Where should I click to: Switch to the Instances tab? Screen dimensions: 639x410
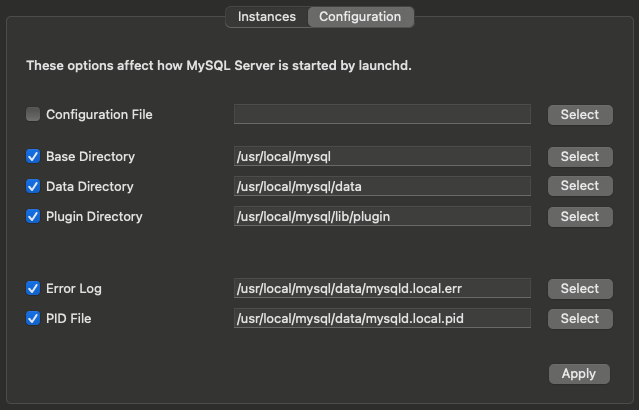[x=267, y=17]
